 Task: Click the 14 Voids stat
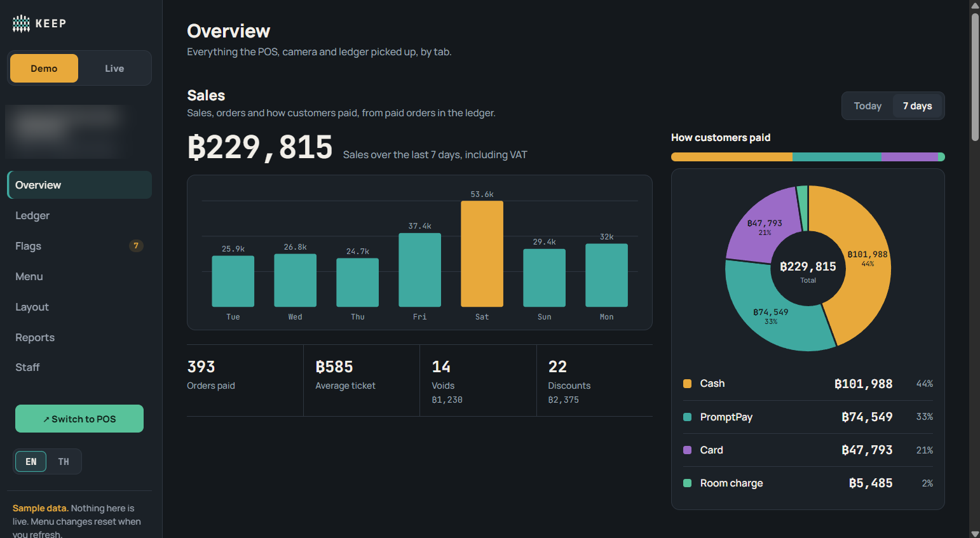(x=478, y=380)
